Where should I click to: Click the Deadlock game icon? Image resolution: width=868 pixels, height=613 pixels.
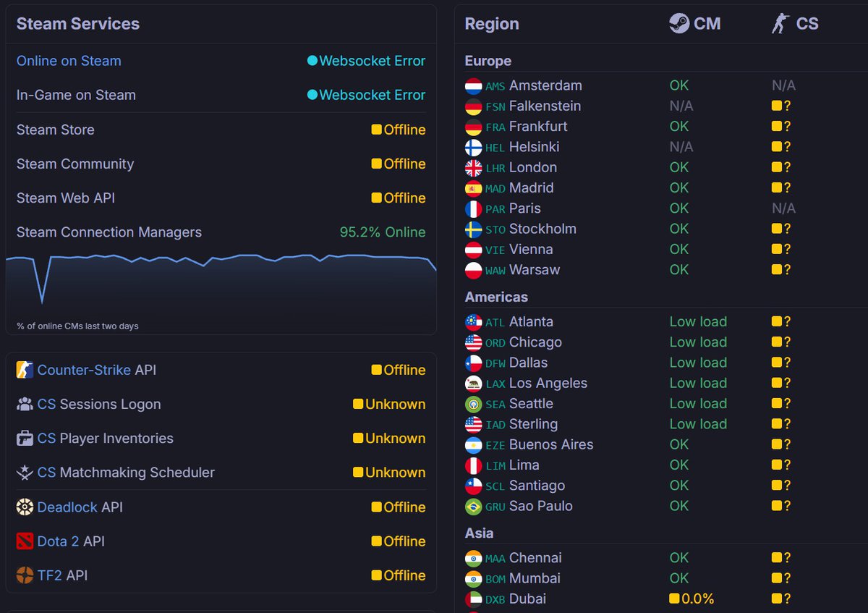coord(25,507)
